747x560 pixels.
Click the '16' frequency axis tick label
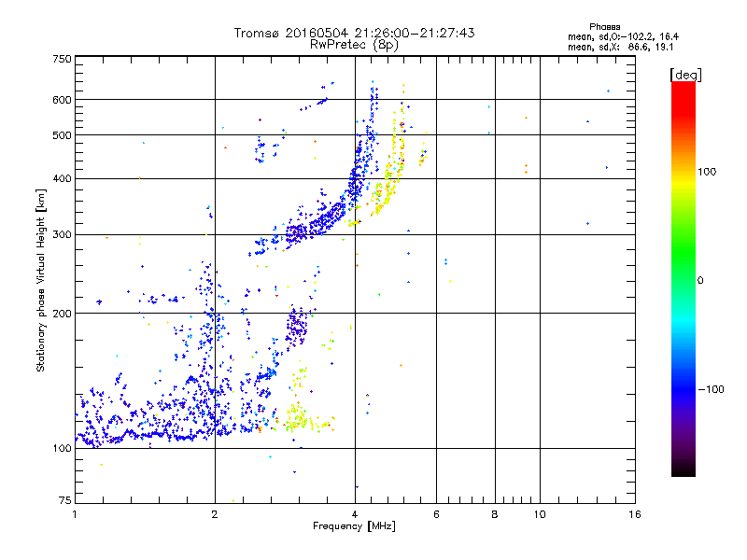pyautogui.click(x=635, y=514)
